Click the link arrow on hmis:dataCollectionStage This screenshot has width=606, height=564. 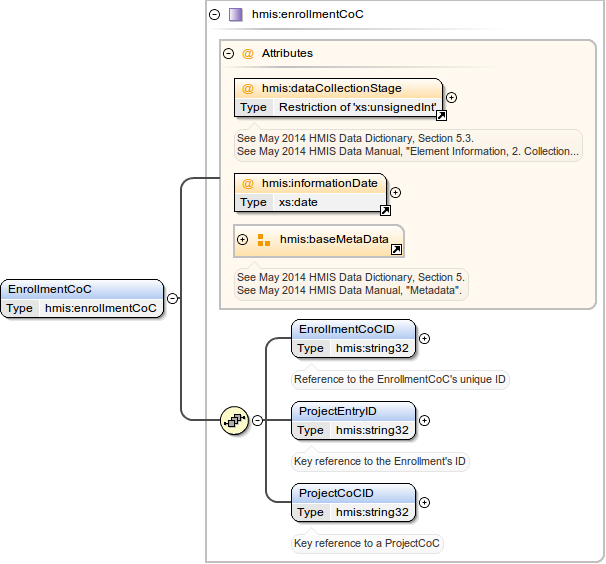click(x=441, y=116)
